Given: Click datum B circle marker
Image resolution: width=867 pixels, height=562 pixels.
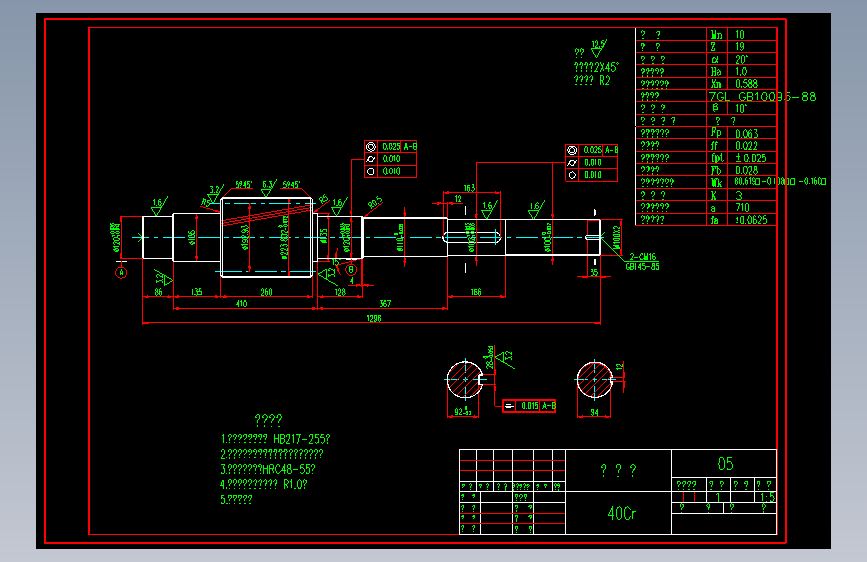Looking at the screenshot, I should [x=351, y=270].
